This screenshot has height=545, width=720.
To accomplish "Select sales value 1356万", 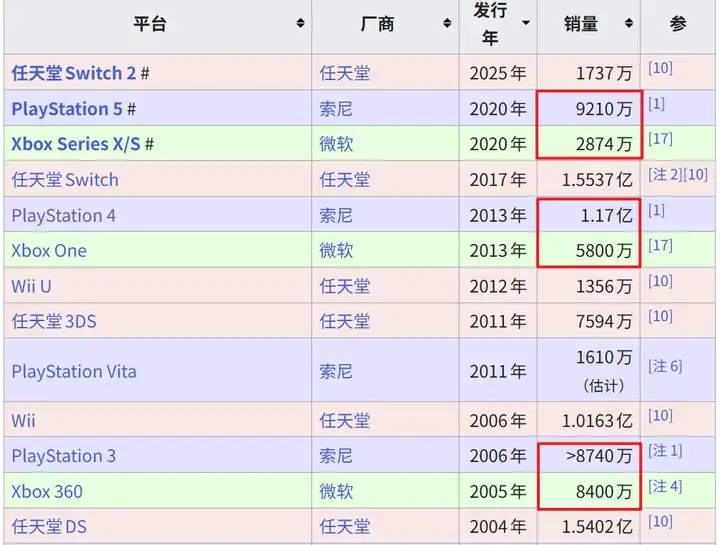I will (604, 287).
